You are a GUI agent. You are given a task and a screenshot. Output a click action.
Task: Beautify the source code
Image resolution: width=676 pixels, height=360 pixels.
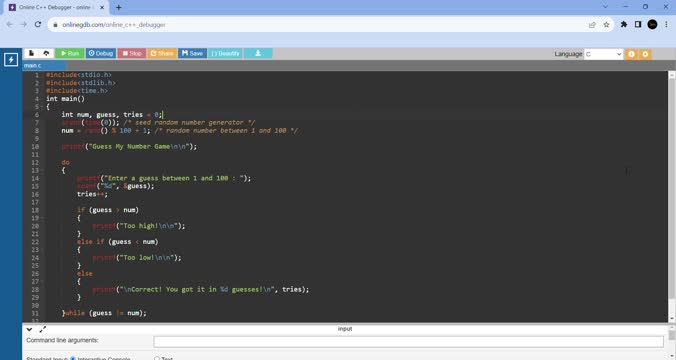[225, 53]
